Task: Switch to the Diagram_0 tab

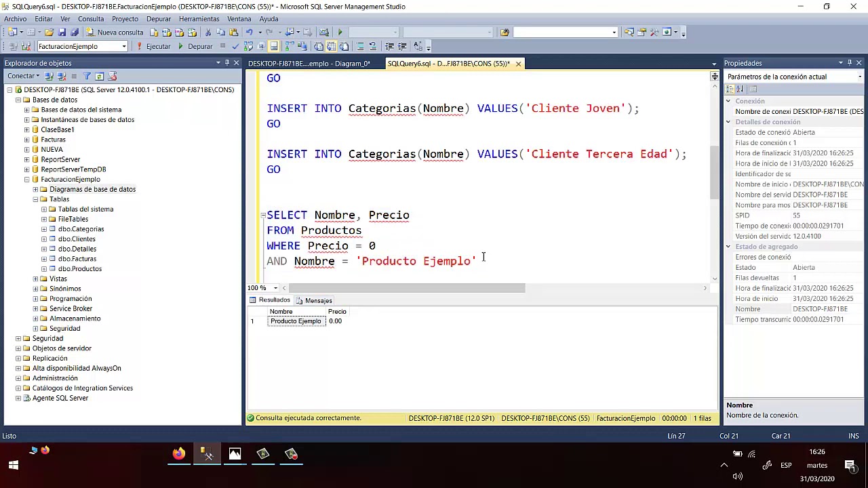Action: click(x=309, y=64)
